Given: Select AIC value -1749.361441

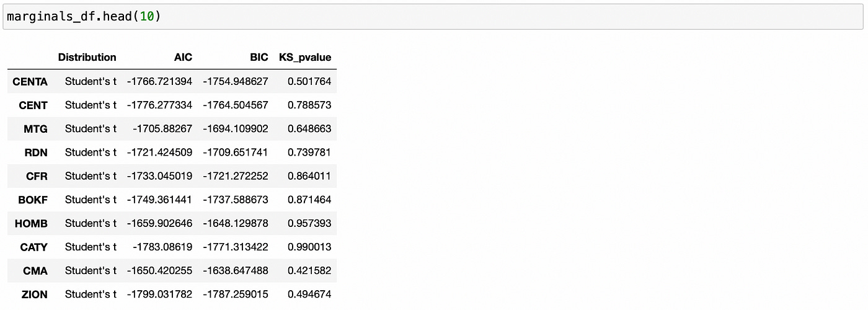Looking at the screenshot, I should 160,200.
